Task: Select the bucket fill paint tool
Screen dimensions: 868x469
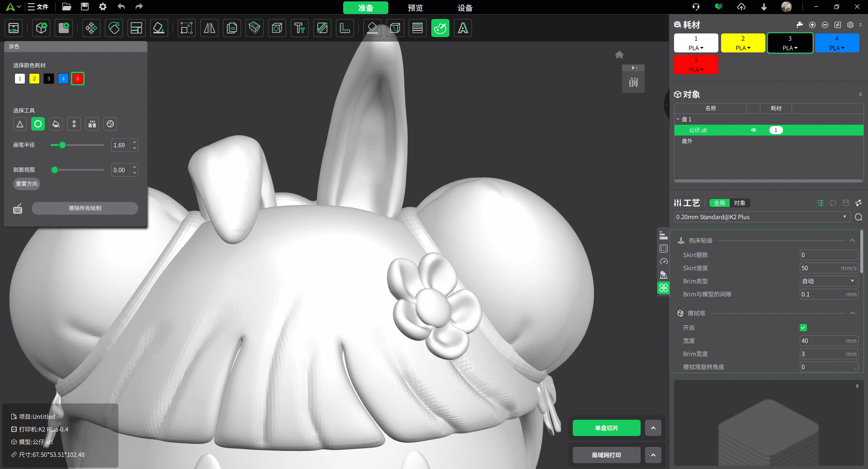Action: pos(56,124)
